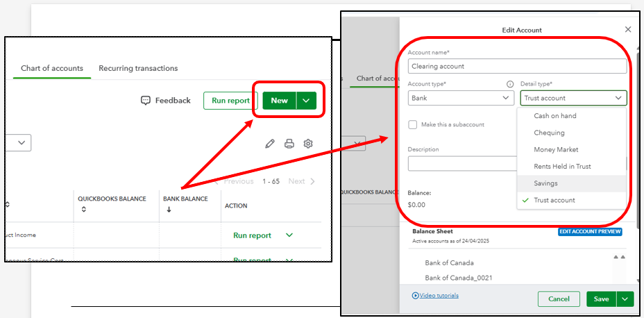Click the Account name input field
Image resolution: width=644 pixels, height=318 pixels.
[517, 66]
